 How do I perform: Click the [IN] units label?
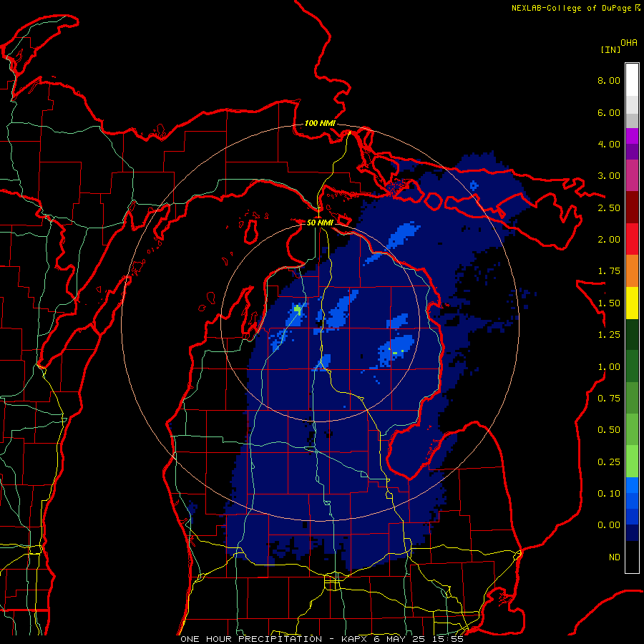click(610, 49)
